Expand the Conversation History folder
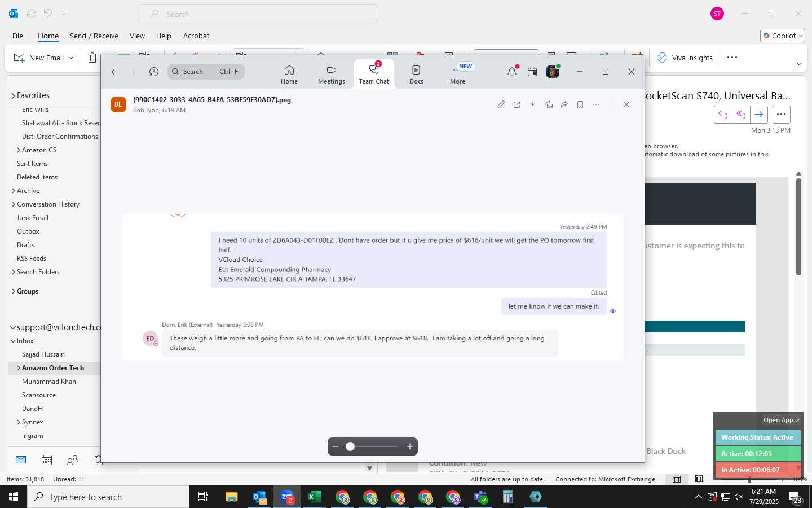 [14, 204]
